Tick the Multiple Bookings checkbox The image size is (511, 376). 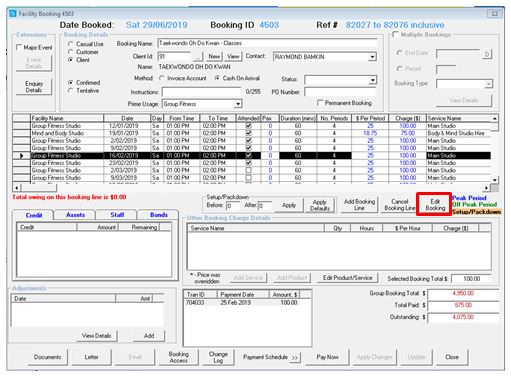click(396, 34)
